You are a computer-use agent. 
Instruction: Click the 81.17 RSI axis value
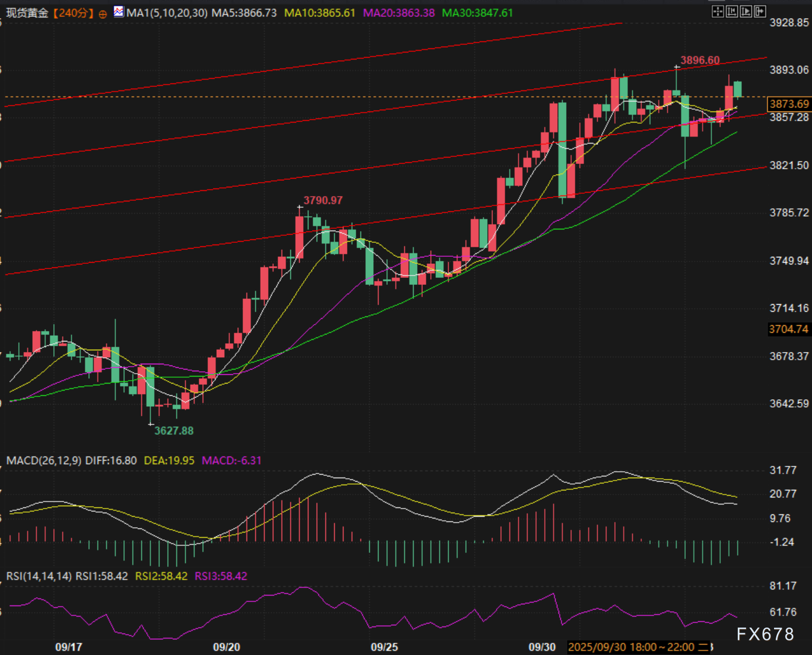(x=783, y=586)
